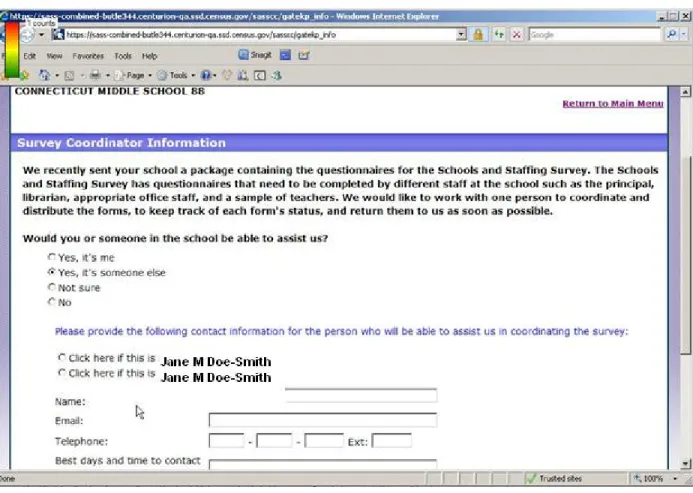Click the green Messenger icon at toolbar end
Image resolution: width=693 pixels, height=493 pixels.
[277, 76]
